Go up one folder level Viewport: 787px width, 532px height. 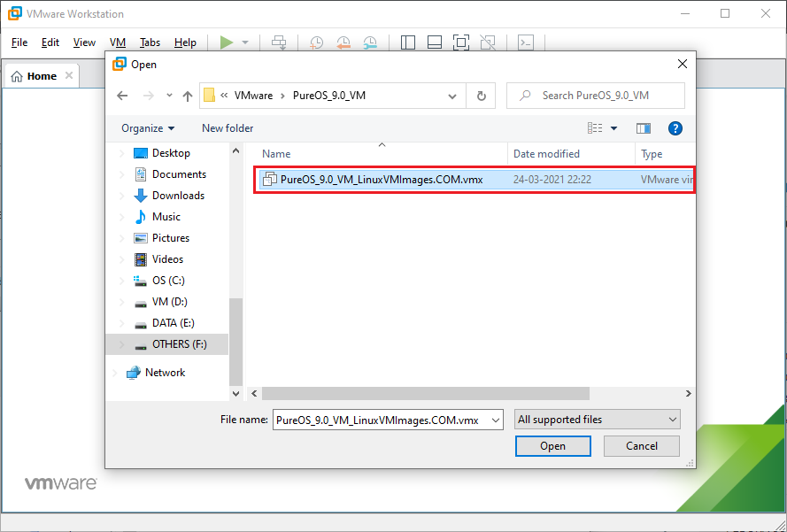click(188, 96)
